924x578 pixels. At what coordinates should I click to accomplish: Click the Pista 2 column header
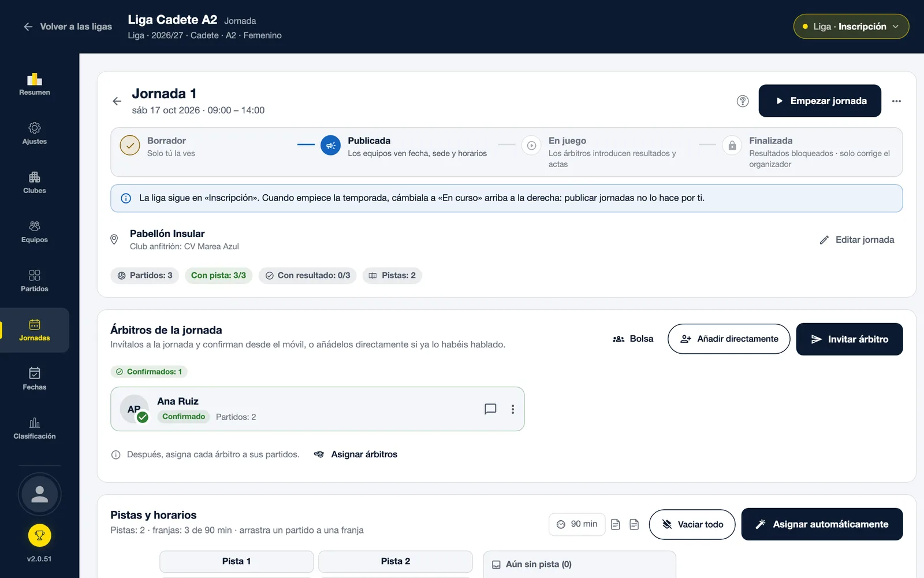click(x=396, y=561)
